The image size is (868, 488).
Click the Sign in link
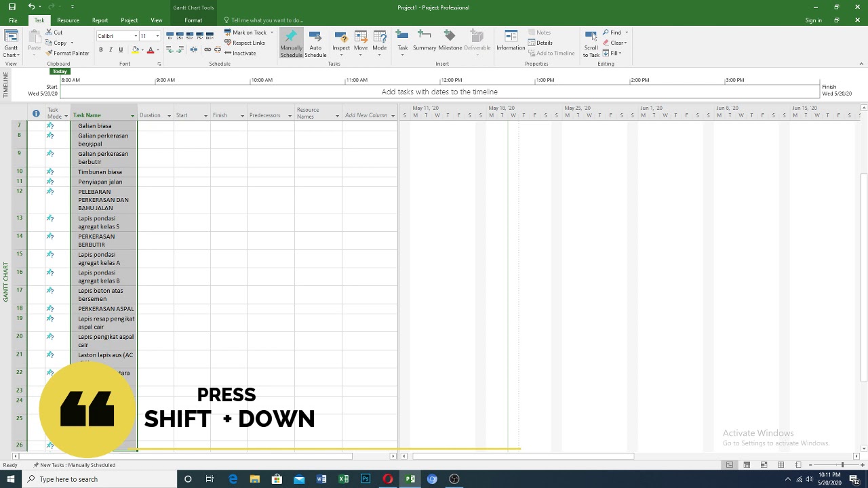(813, 20)
